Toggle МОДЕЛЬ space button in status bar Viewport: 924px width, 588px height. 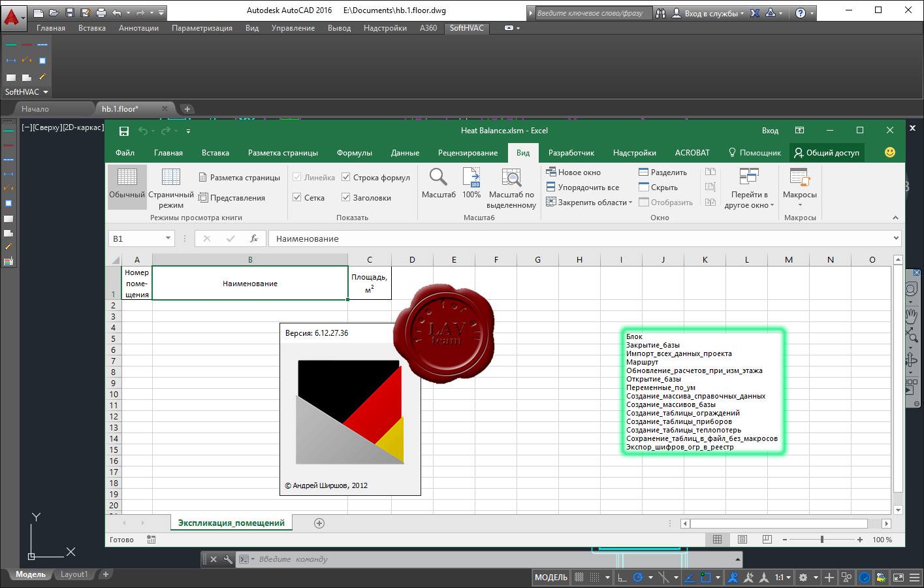pos(551,578)
